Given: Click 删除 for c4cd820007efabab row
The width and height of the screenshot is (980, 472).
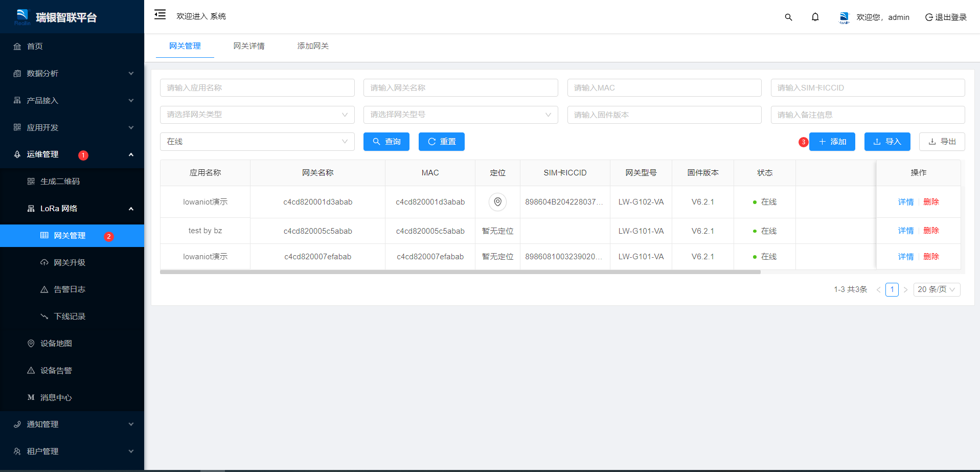Looking at the screenshot, I should pos(931,257).
